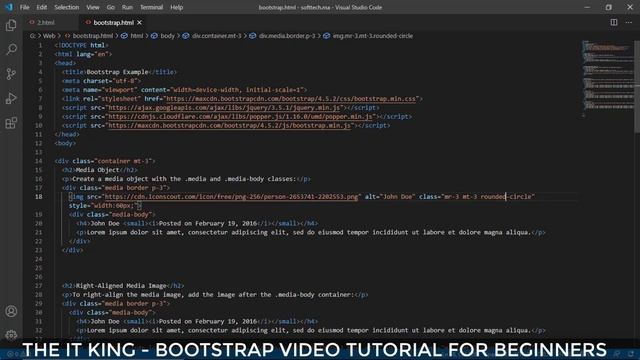This screenshot has width=640, height=360.
Task: Click the Bootstrap Example title text
Action: (x=118, y=72)
